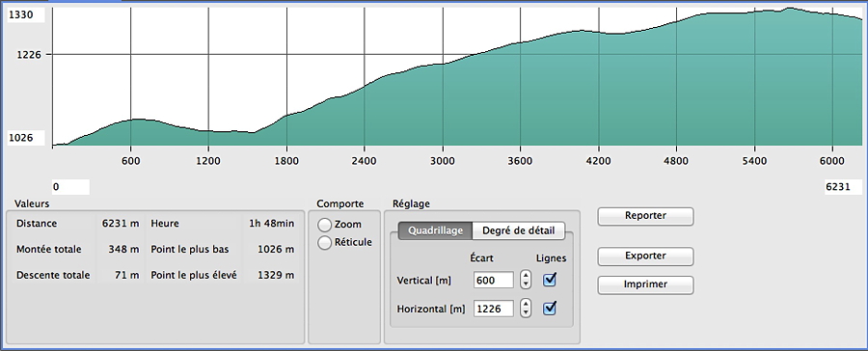Click the 6000 distance axis label
Screen dimensions: 868x351
point(832,160)
